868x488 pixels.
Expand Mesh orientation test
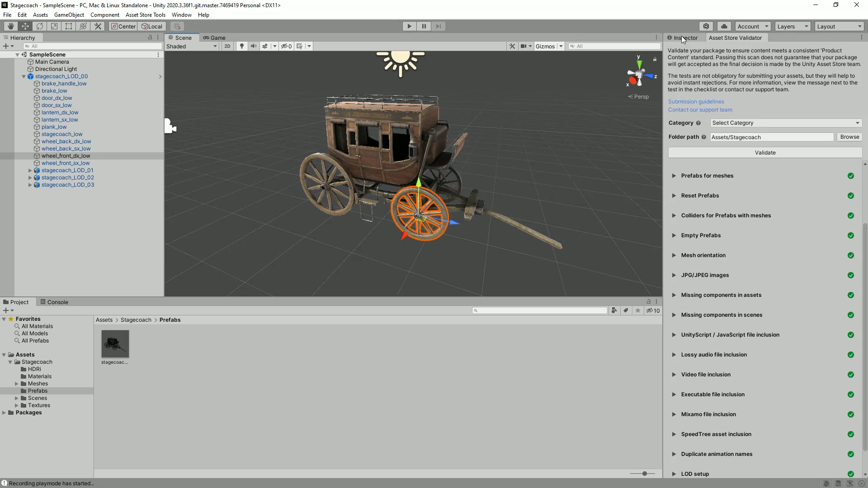[674, 255]
